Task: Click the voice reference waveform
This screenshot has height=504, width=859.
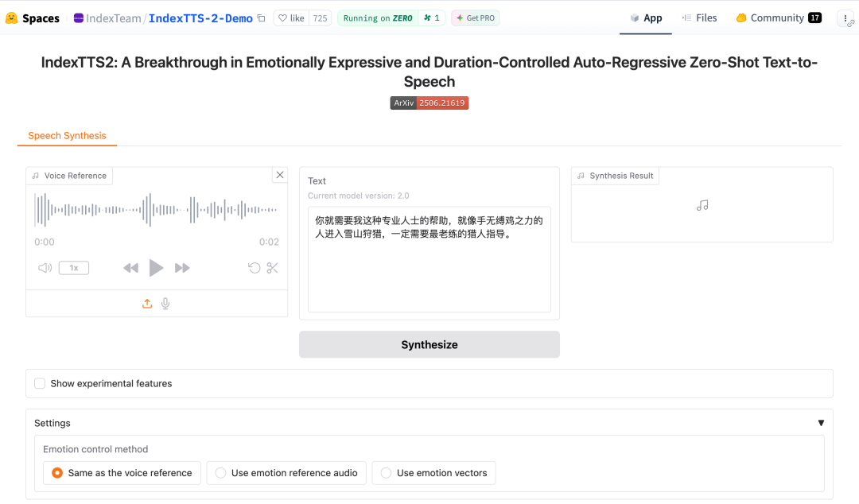Action: [156, 210]
